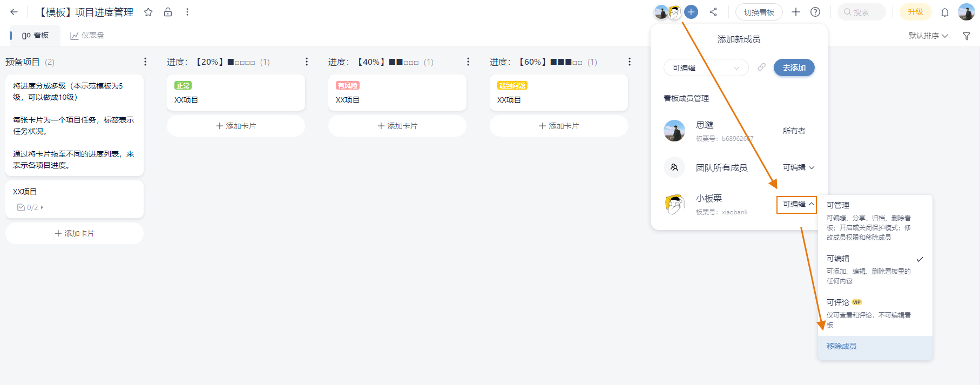Copy invite link via chain icon
This screenshot has width=980, height=385.
point(761,67)
